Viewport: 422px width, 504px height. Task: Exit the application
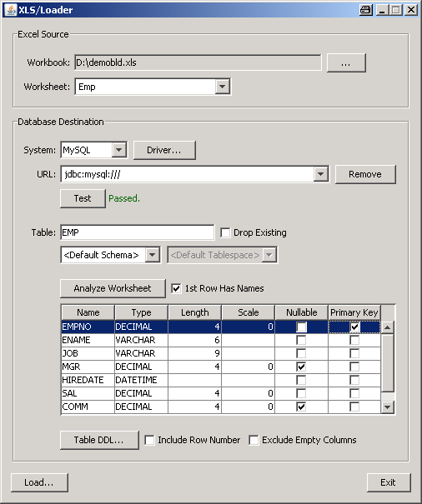point(389,482)
